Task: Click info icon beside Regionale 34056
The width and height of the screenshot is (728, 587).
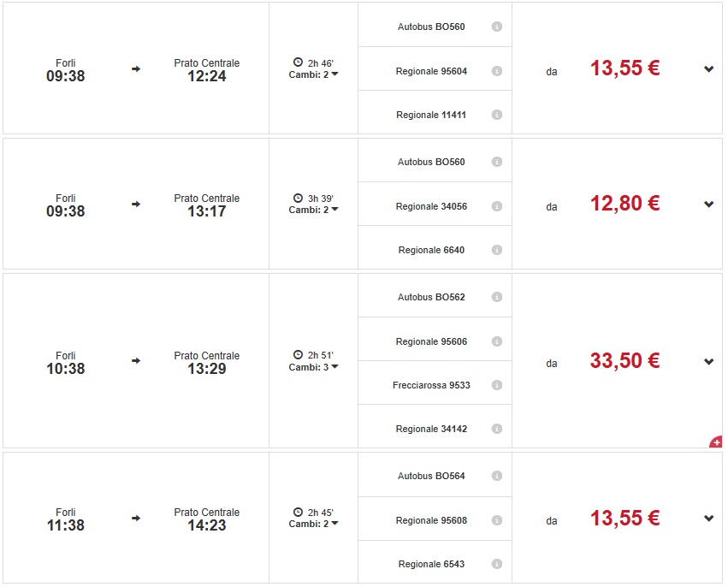Action: click(x=497, y=206)
